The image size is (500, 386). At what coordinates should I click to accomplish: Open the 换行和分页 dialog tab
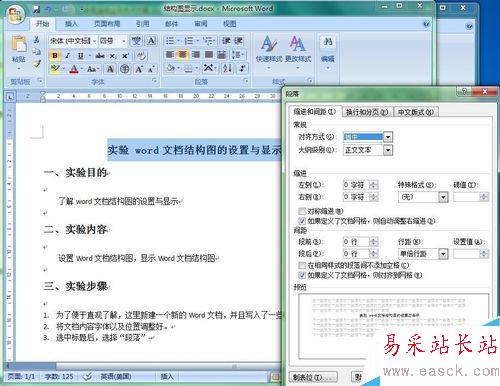click(x=367, y=112)
